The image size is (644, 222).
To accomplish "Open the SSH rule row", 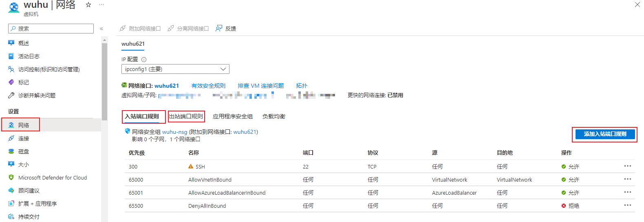I will pos(380,166).
